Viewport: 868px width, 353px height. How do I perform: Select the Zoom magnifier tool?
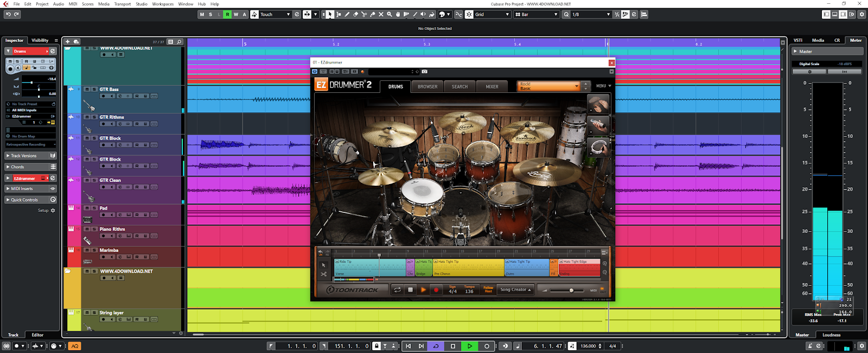(390, 14)
